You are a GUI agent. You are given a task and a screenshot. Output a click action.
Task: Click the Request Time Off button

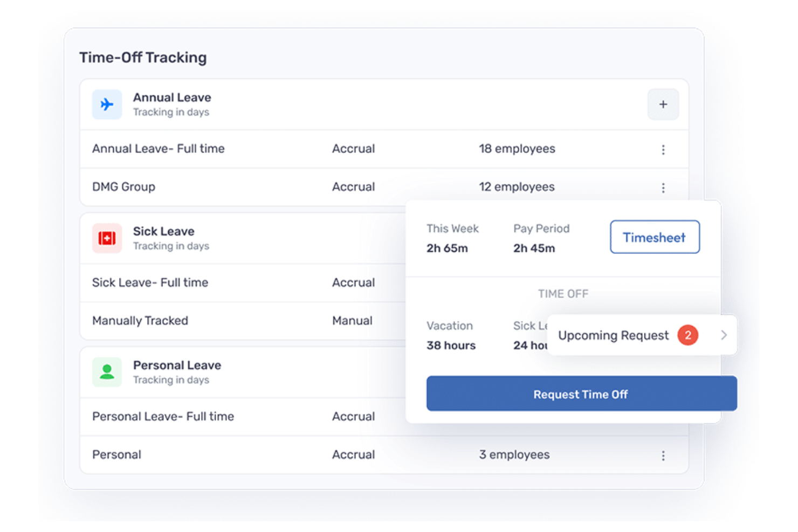click(581, 394)
